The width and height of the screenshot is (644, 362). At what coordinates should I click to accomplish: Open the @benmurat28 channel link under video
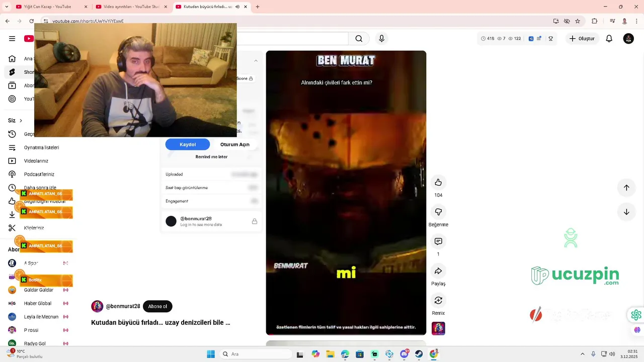pos(123,306)
